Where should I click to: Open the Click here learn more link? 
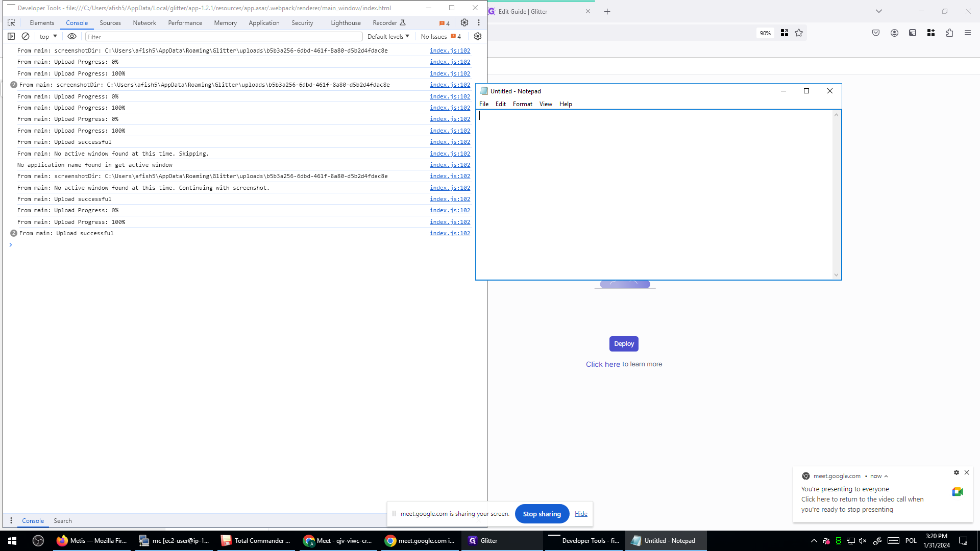point(603,364)
